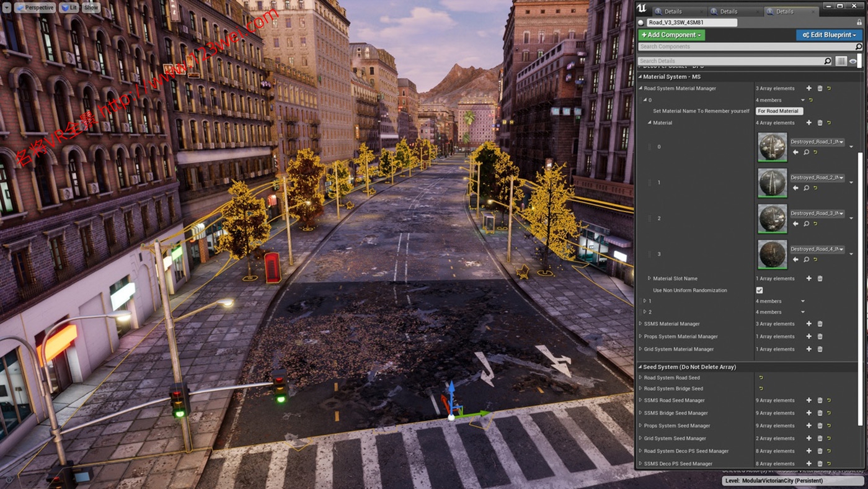This screenshot has height=489, width=868.
Task: Delete elements in SSMS Road Seed Manager
Action: (819, 400)
